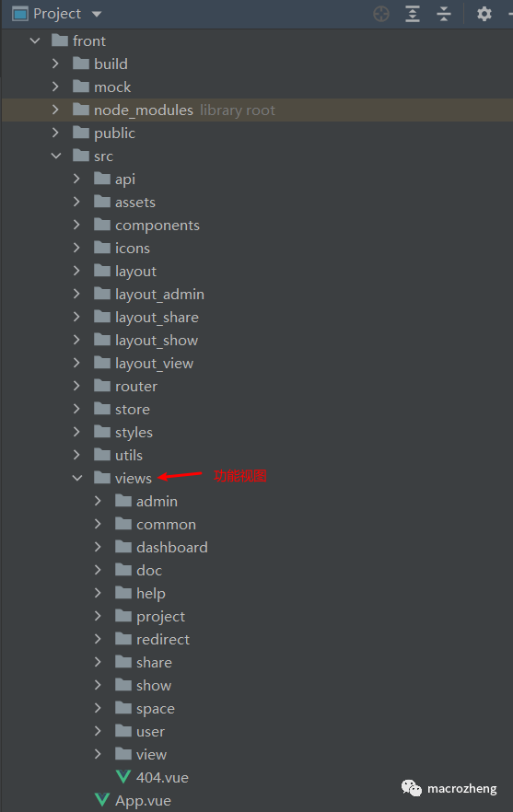Click the locate/select opened file icon
Image resolution: width=513 pixels, height=812 pixels.
[381, 14]
